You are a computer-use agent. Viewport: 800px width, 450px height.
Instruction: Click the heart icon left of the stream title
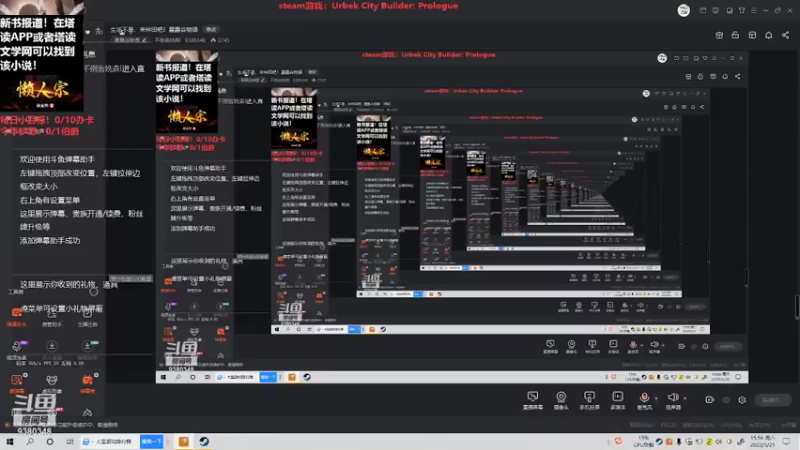pos(87,32)
